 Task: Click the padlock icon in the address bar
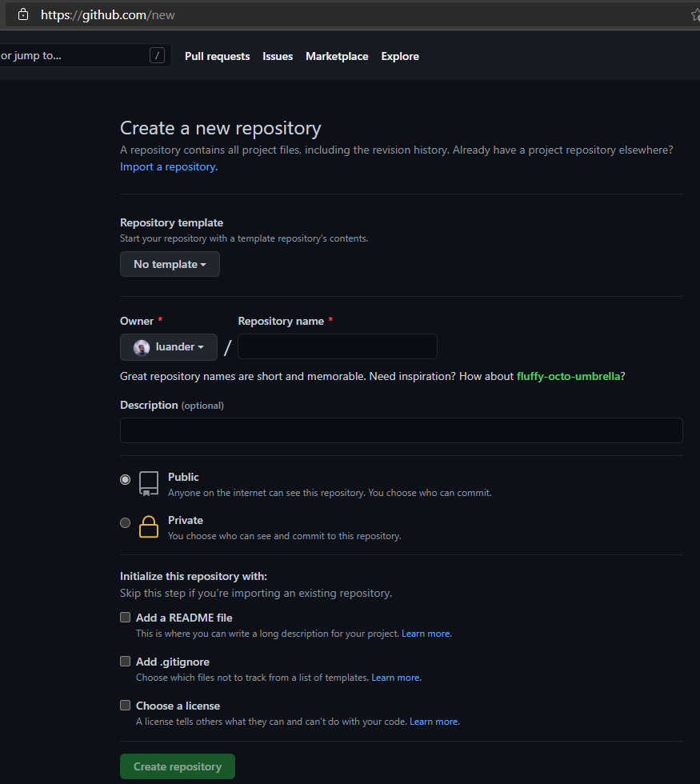22,14
